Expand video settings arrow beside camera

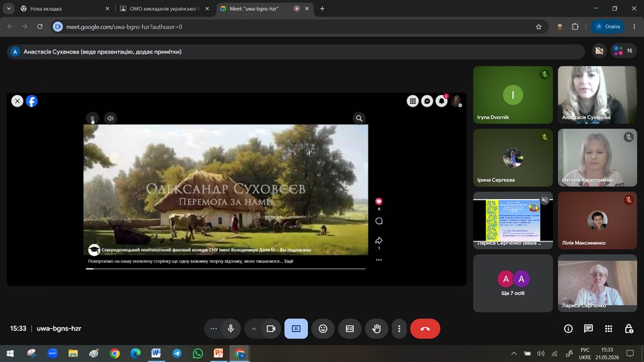pyautogui.click(x=254, y=328)
